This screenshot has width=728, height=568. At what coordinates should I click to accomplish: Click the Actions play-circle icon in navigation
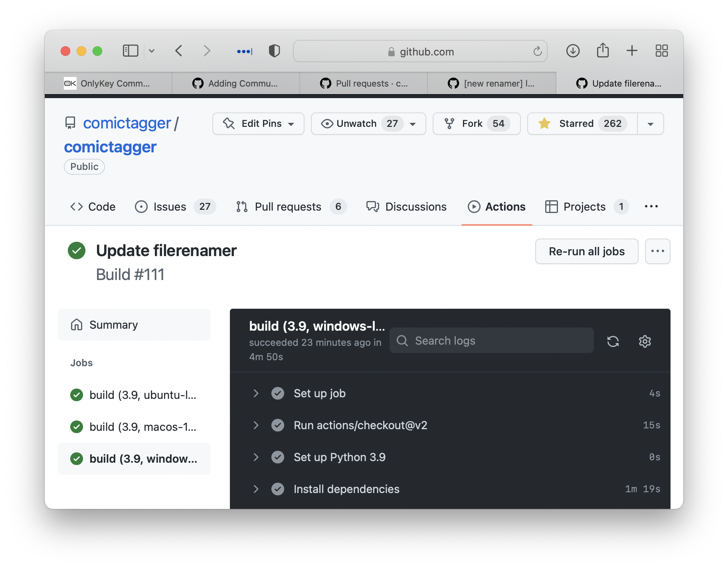pos(474,207)
